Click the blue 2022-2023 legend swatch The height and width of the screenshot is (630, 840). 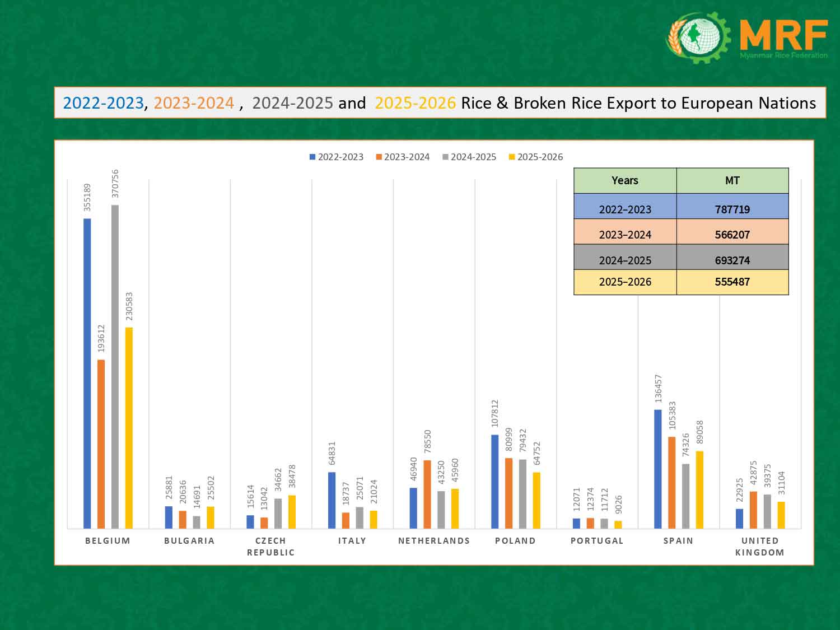pos(312,157)
